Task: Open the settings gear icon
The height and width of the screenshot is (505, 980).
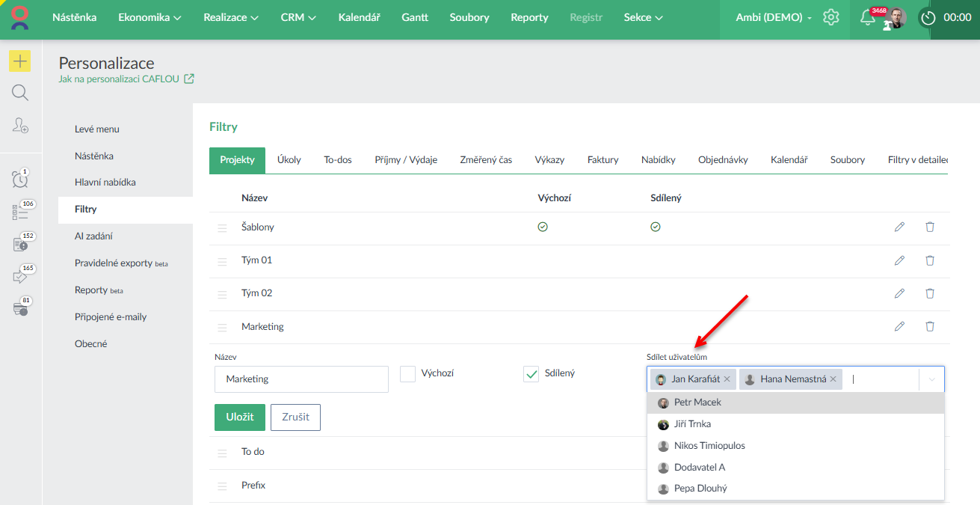Action: pos(831,17)
